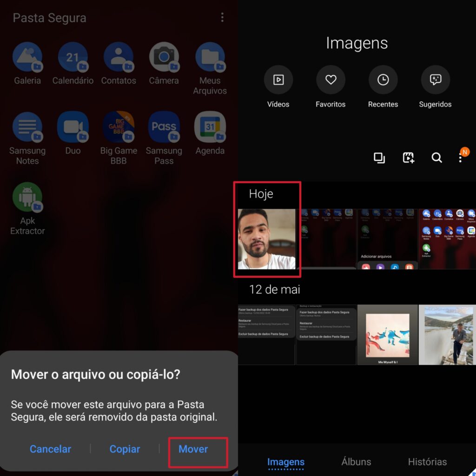This screenshot has height=476, width=476.
Task: Tap the gallery search magnifier icon
Action: pos(436,158)
